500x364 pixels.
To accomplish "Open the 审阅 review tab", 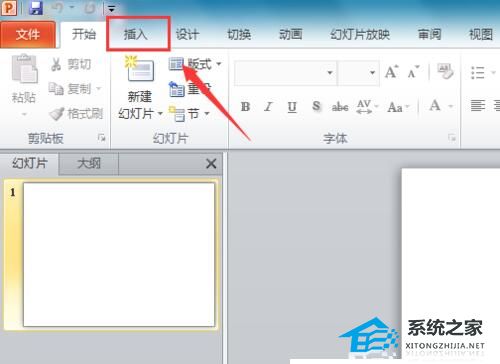I will [x=430, y=34].
